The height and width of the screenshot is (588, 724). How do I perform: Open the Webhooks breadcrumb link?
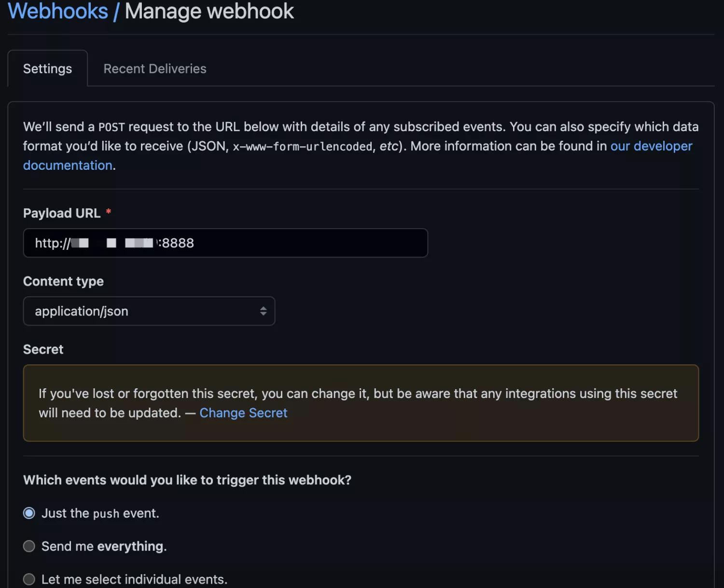[58, 12]
